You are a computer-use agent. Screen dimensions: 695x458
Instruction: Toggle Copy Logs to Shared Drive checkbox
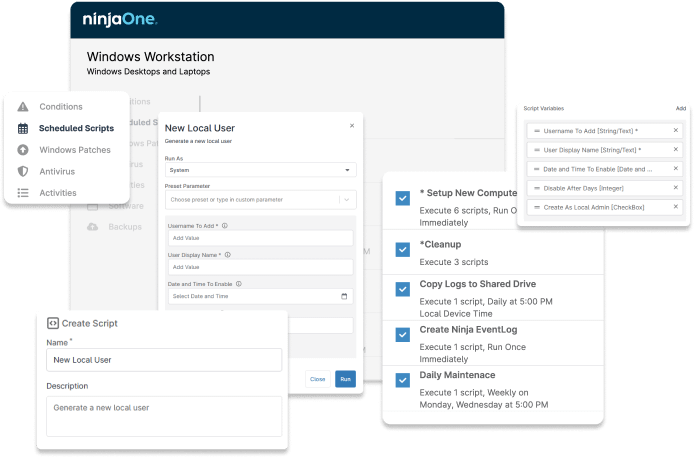(x=402, y=289)
